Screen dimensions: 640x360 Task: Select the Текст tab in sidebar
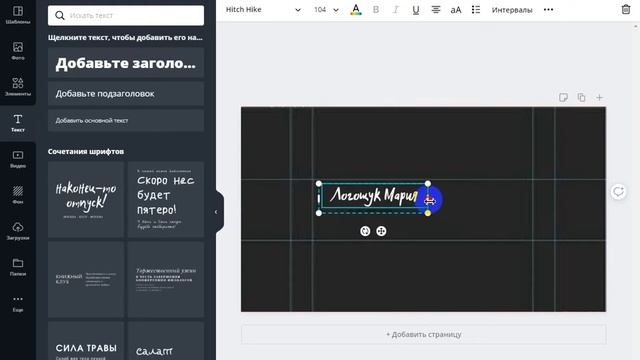click(x=18, y=123)
